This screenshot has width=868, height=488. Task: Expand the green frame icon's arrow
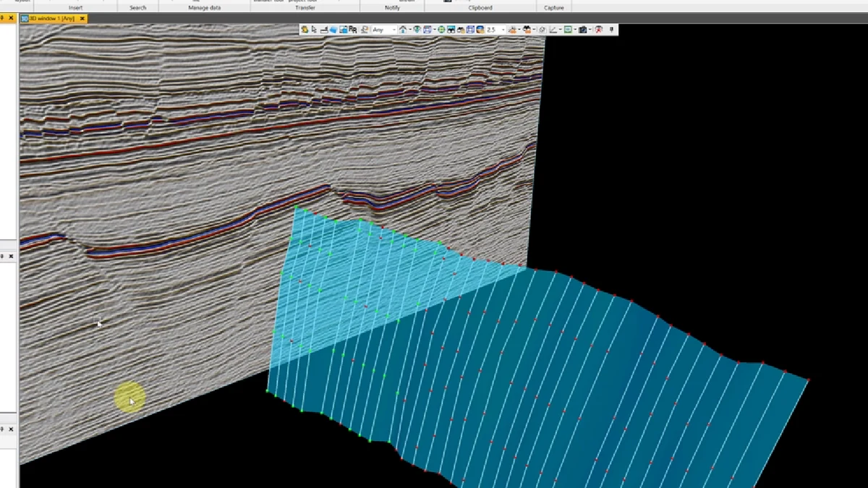(x=574, y=30)
